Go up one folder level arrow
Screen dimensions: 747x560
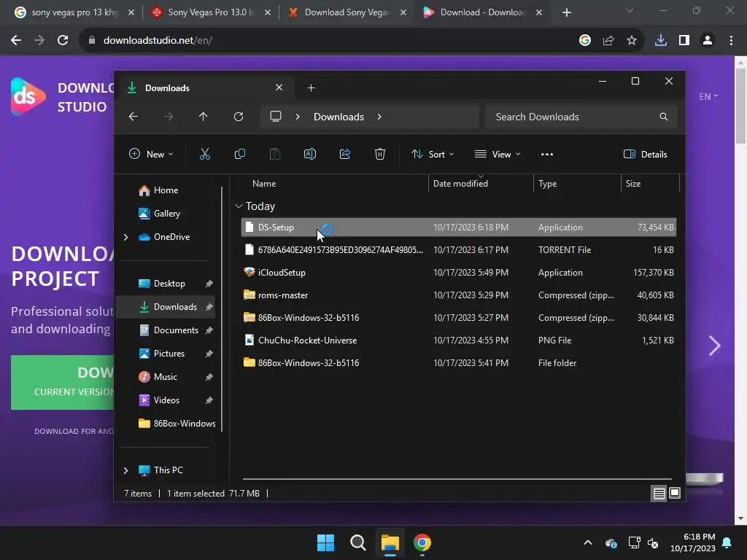coord(204,117)
